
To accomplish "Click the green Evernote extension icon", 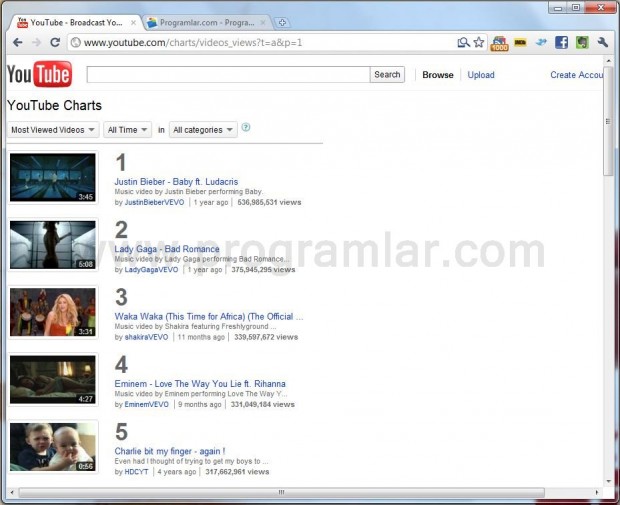I will pos(582,42).
